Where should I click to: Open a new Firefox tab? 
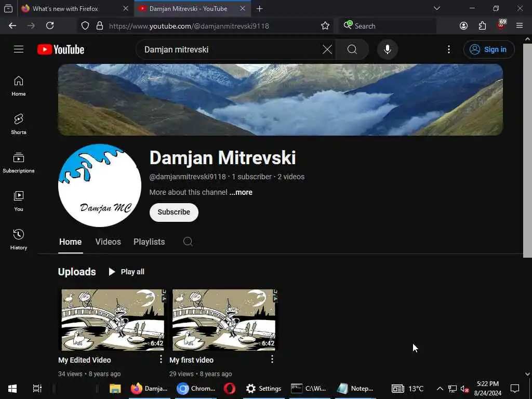point(260,8)
